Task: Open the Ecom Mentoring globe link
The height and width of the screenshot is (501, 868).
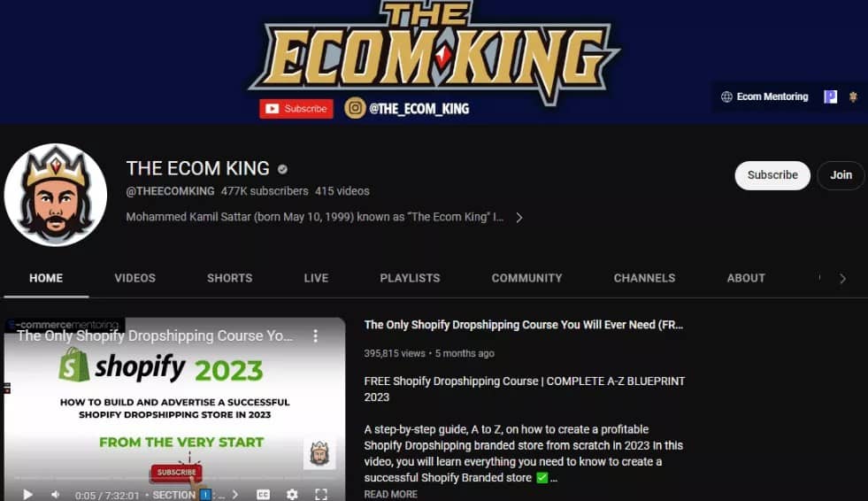Action: 764,96
